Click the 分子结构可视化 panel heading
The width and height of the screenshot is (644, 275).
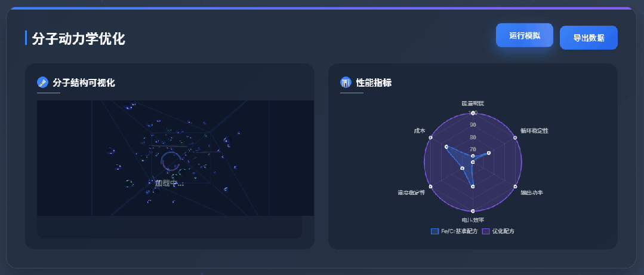[84, 82]
